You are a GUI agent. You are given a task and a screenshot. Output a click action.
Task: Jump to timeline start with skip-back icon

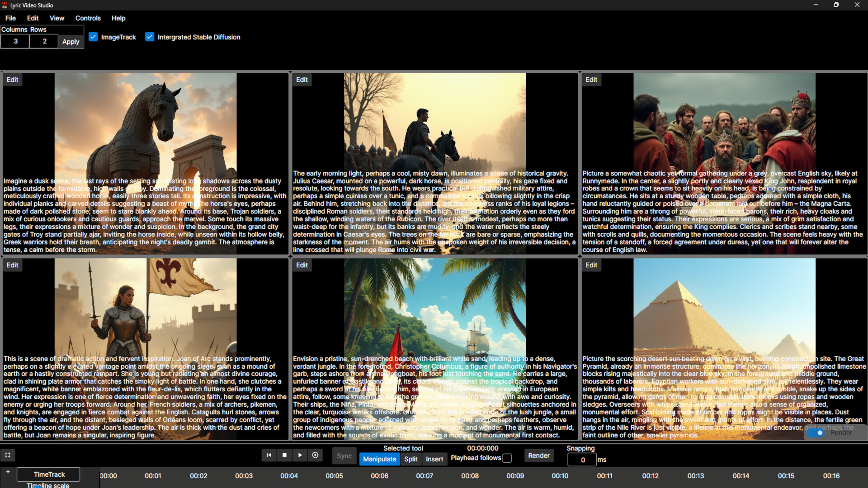pyautogui.click(x=269, y=455)
